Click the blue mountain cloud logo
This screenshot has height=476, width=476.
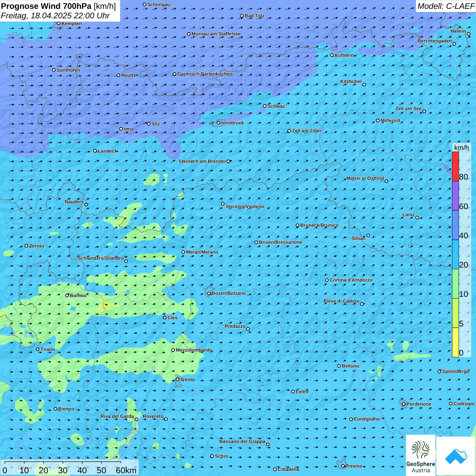[x=456, y=456]
